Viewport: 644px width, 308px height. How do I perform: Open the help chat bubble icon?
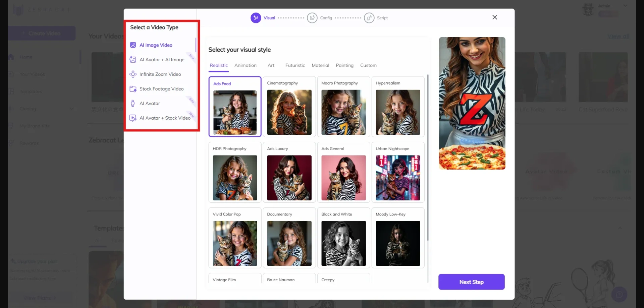pyautogui.click(x=619, y=295)
